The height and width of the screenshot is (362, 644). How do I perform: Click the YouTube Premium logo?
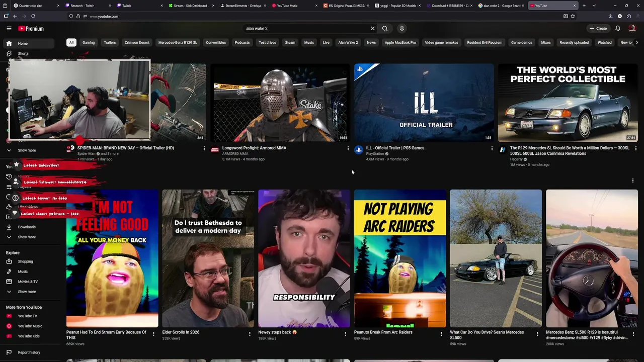pos(31,29)
